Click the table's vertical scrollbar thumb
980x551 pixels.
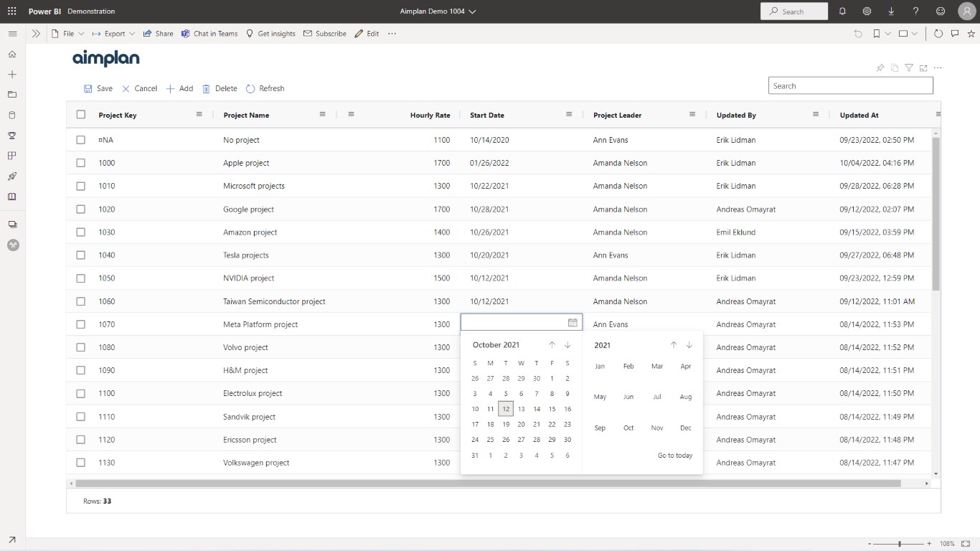[x=936, y=213]
